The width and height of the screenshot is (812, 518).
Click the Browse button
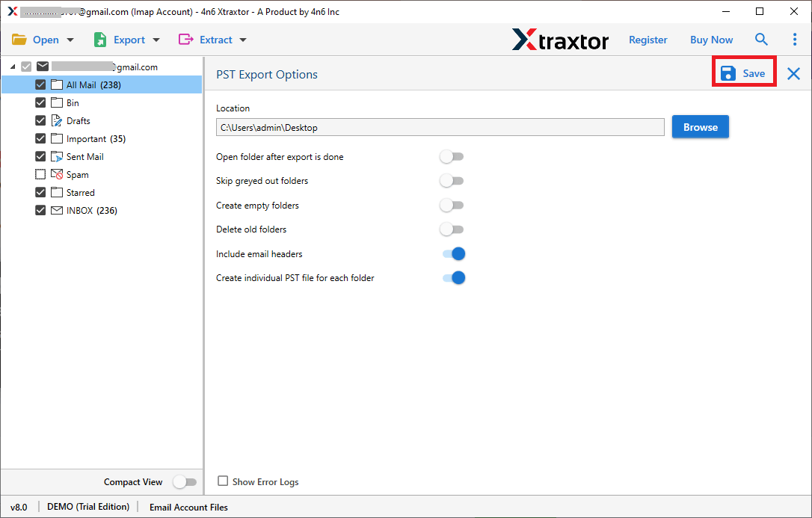700,126
